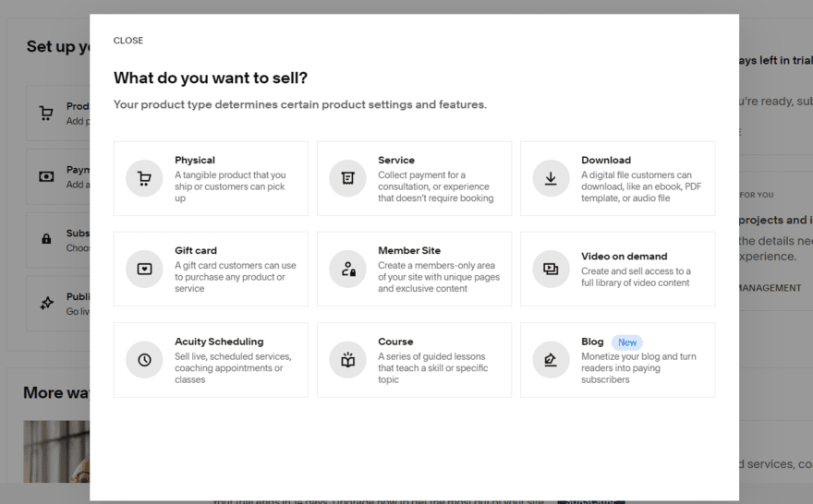Click the Video on demand play icon
This screenshot has width=813, height=504.
551,269
